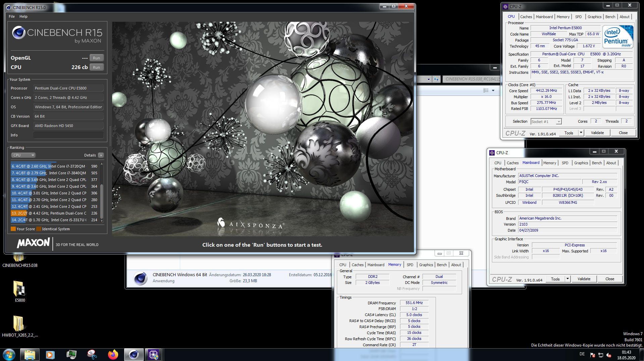Click the DE language indicator

(582, 354)
